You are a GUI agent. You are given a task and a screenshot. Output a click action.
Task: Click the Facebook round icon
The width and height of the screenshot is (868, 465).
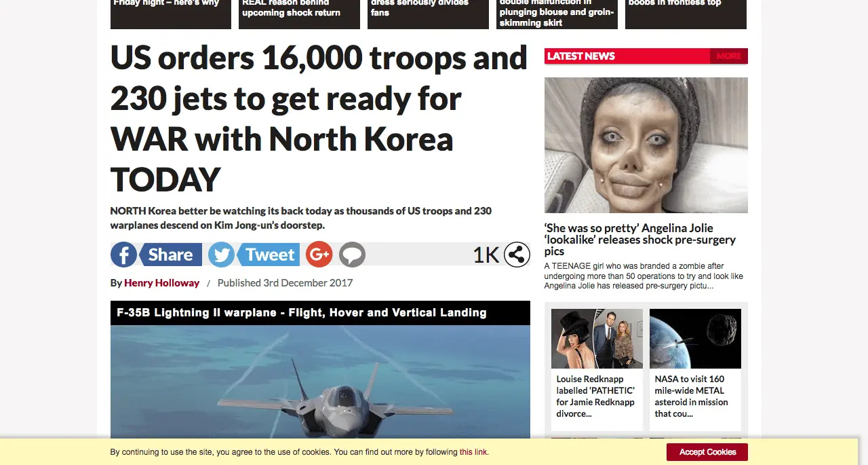point(123,255)
